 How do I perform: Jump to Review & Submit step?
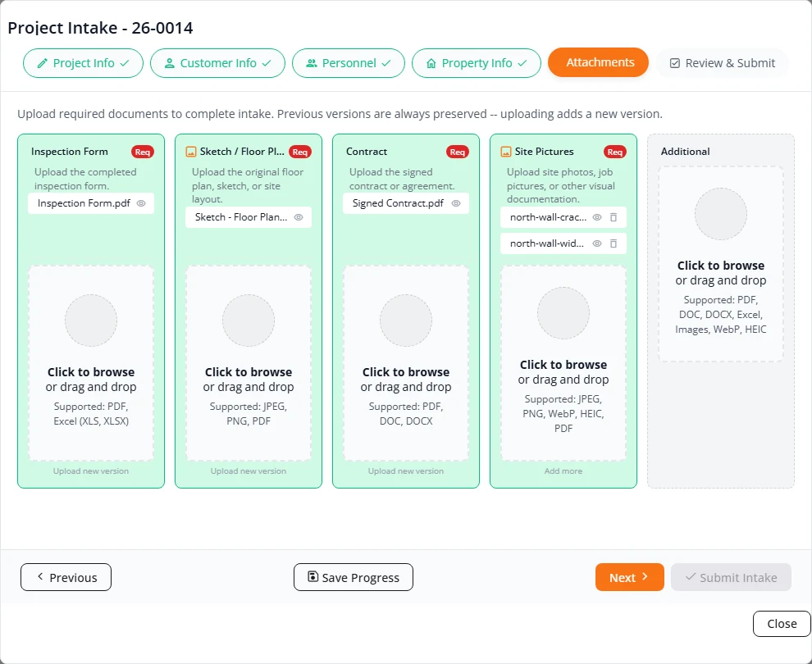723,63
